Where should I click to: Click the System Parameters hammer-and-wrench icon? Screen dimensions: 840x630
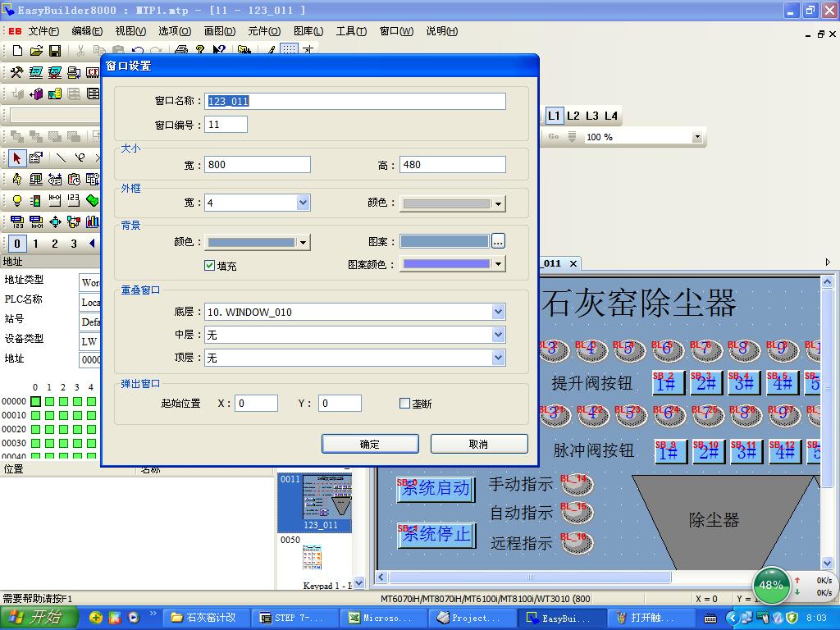[16, 72]
